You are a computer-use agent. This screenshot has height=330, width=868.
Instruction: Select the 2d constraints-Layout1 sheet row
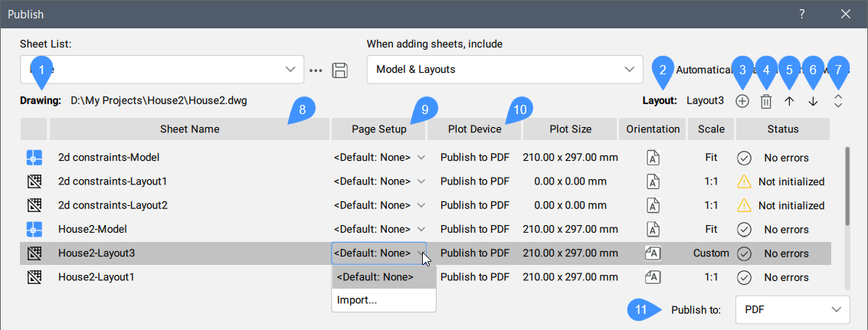point(113,181)
